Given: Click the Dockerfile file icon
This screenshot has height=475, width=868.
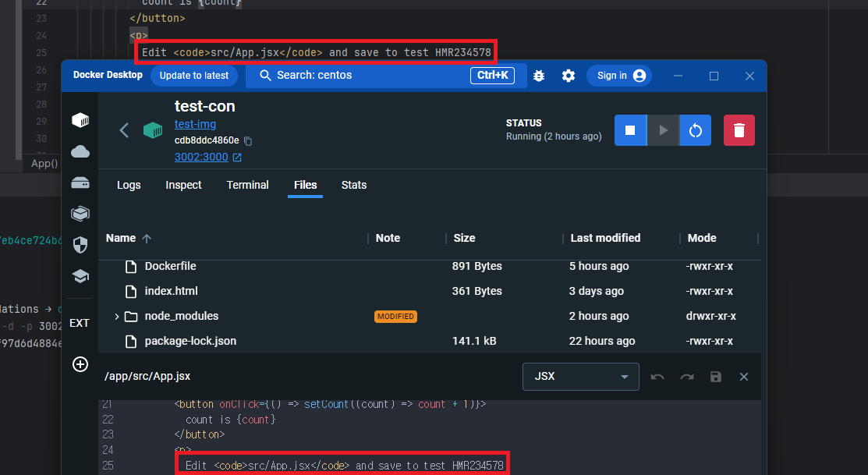Looking at the screenshot, I should pyautogui.click(x=131, y=266).
